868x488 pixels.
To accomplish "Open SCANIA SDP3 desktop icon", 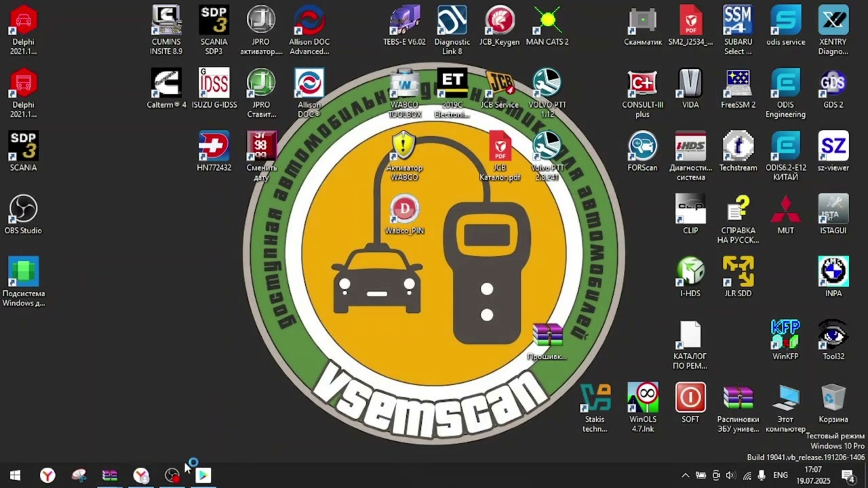I will pyautogui.click(x=214, y=30).
